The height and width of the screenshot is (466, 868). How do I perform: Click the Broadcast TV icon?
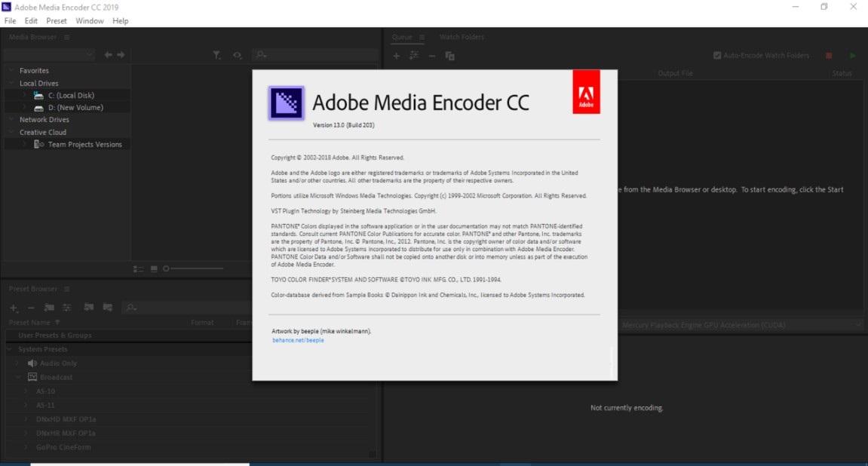32,378
